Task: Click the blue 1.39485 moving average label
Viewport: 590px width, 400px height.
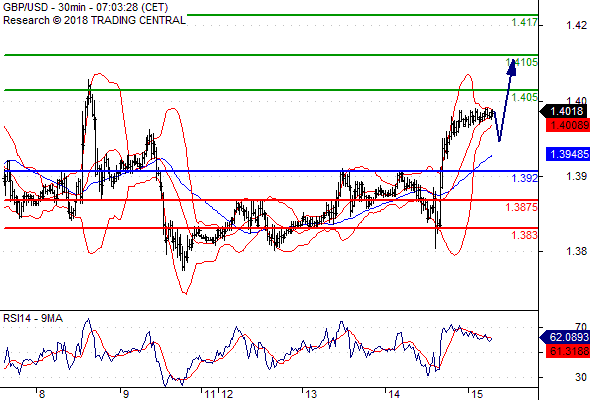Action: tap(568, 154)
